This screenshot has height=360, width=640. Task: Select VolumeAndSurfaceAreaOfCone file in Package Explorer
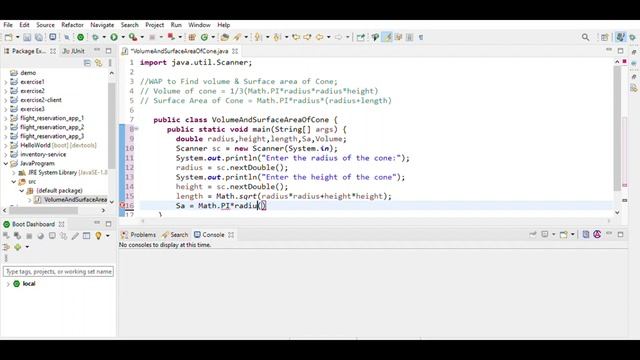pos(71,200)
